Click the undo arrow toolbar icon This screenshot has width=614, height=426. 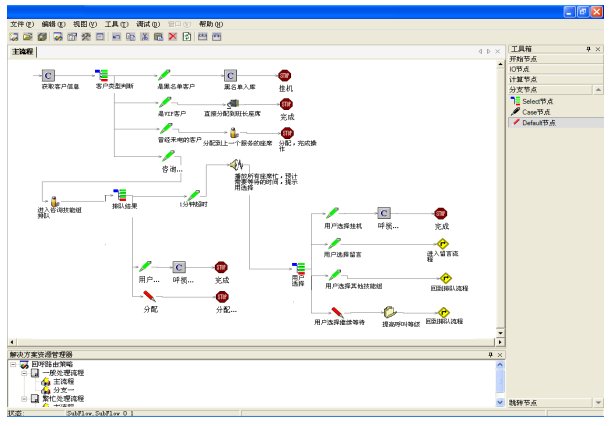point(115,36)
